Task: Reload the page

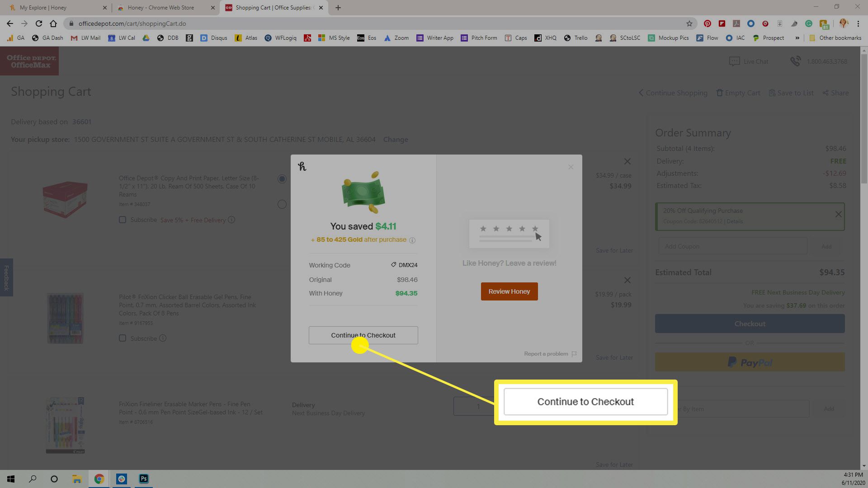Action: (x=39, y=23)
